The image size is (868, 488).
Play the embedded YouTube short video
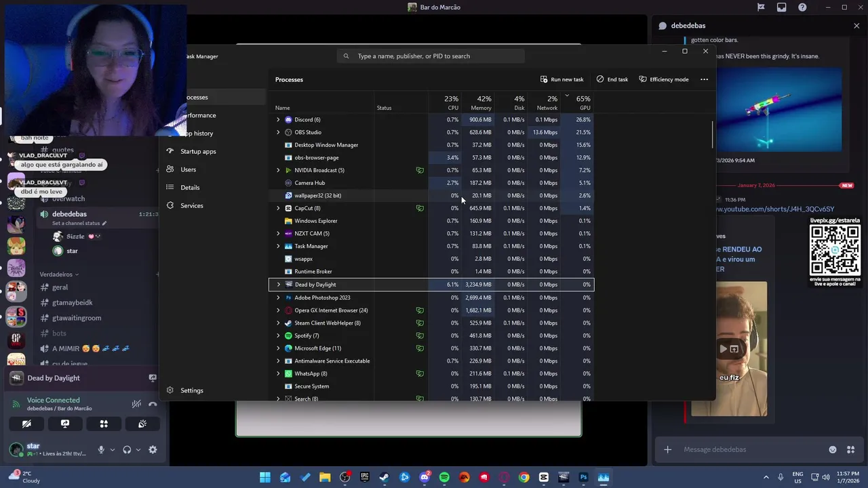tap(723, 349)
